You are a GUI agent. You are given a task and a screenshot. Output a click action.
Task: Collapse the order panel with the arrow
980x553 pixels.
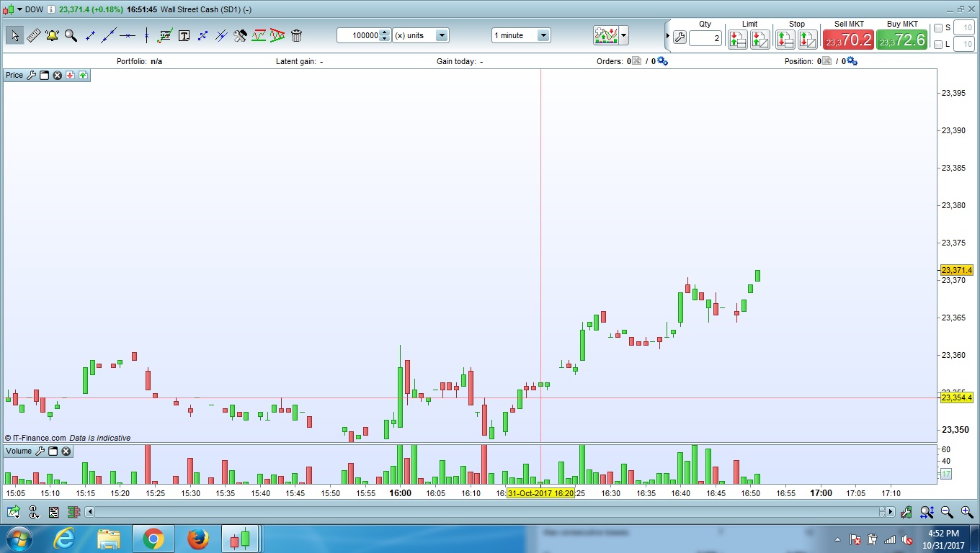click(667, 35)
